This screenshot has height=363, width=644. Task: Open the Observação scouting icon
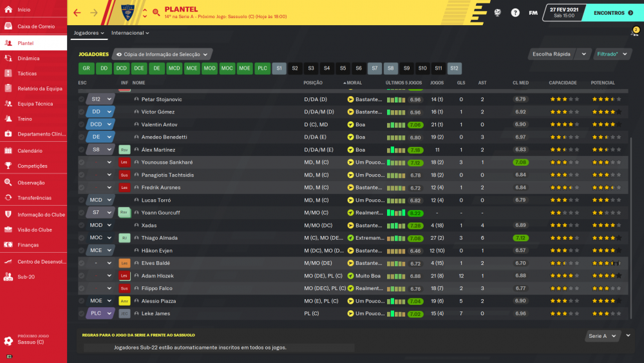[8, 182]
